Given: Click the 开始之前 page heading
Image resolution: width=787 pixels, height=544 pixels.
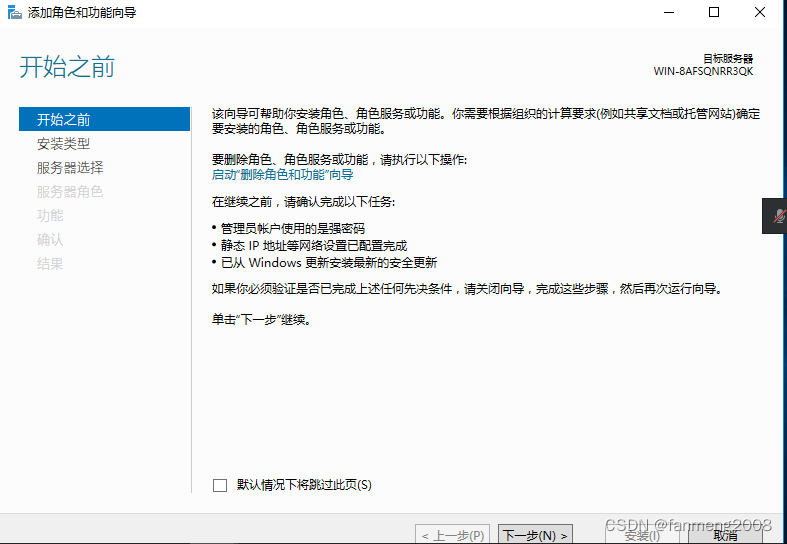Looking at the screenshot, I should 67,67.
